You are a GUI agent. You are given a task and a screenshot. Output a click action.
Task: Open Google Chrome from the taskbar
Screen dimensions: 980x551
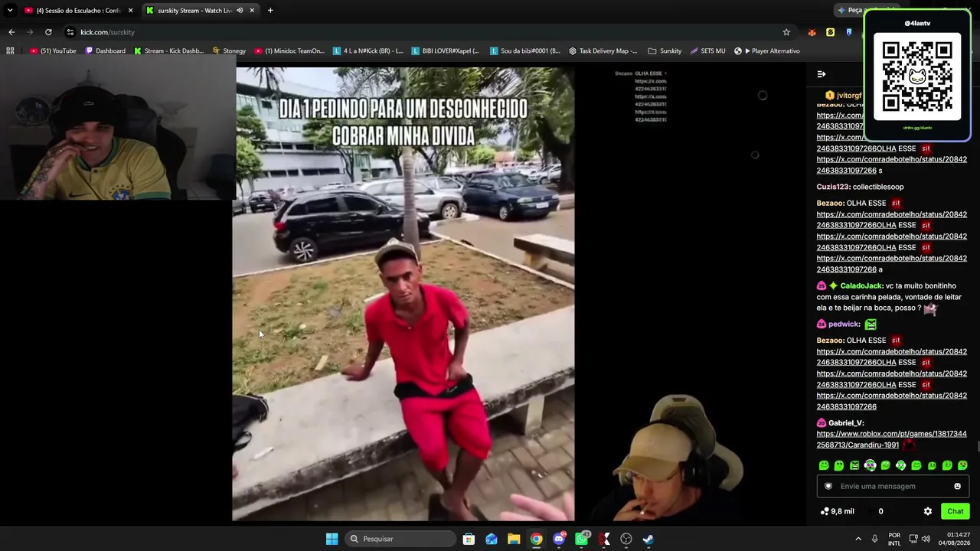pos(537,539)
